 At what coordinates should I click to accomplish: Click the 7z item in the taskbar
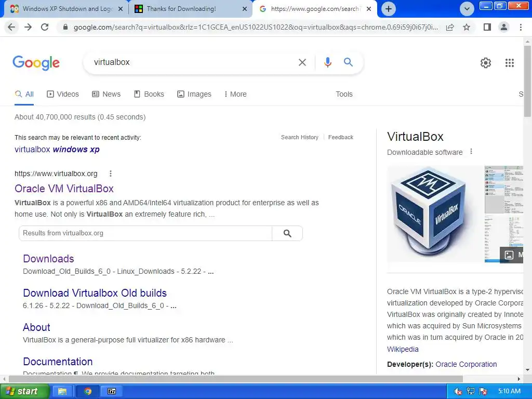(x=112, y=391)
